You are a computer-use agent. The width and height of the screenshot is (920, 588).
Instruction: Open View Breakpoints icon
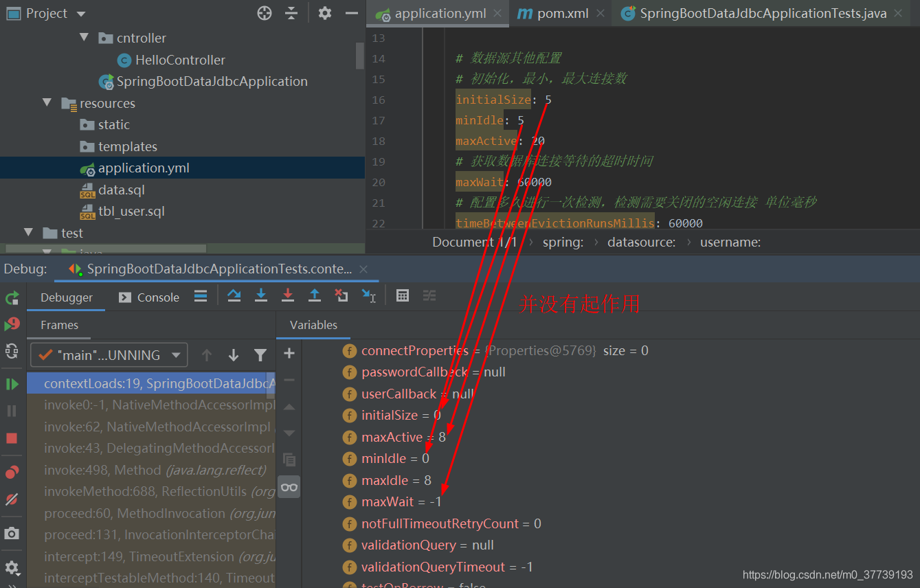coord(12,473)
